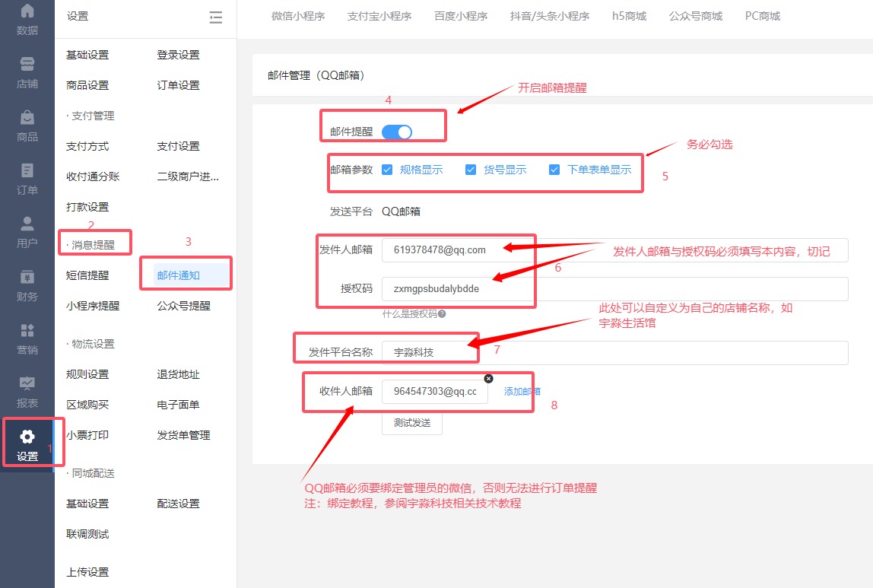Image resolution: width=873 pixels, height=588 pixels.
Task: Open the 报表 (Reports) sidebar icon
Action: tap(27, 392)
